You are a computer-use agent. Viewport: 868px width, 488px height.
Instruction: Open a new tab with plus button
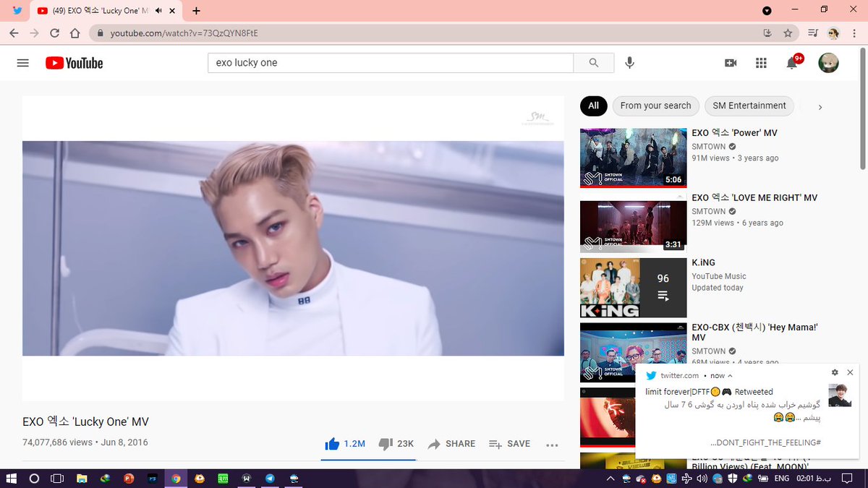click(x=196, y=11)
